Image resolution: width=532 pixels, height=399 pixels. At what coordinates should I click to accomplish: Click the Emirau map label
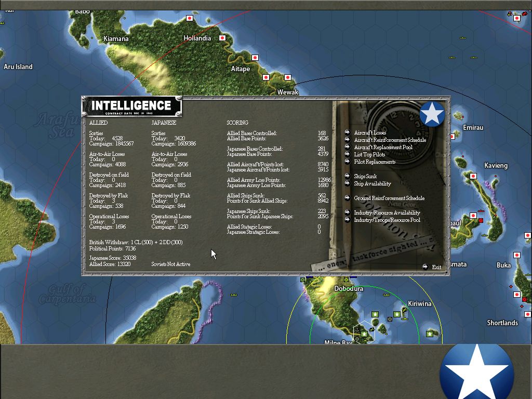473,128
